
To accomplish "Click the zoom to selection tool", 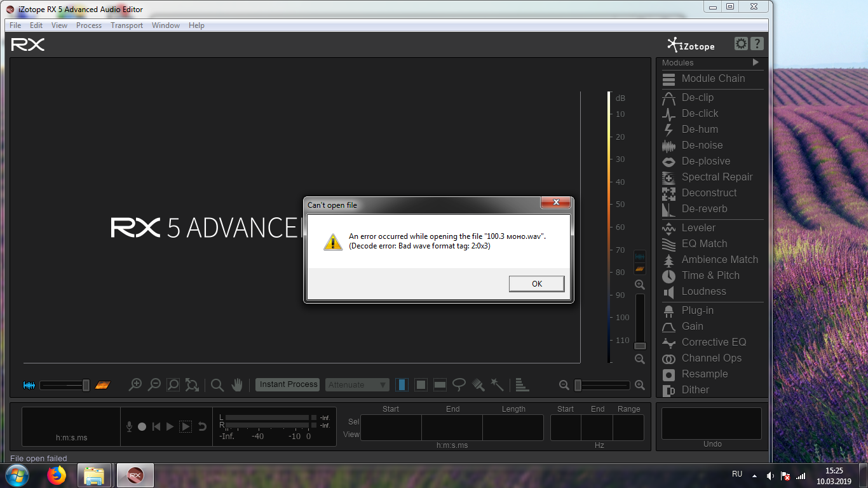I will point(173,385).
